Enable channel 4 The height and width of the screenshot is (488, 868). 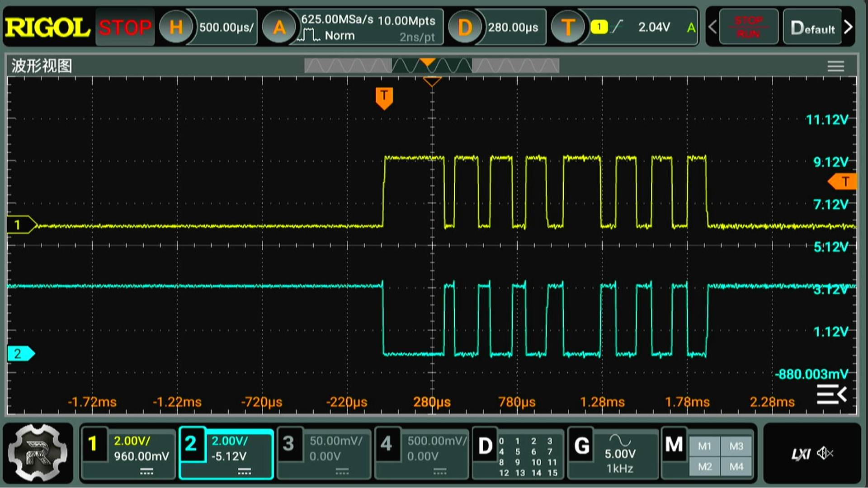[x=387, y=444]
